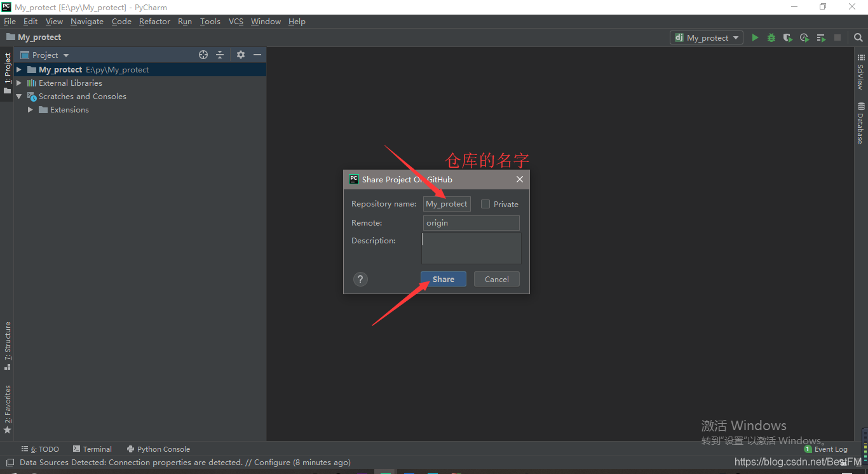Open the Event Log
This screenshot has height=474, width=868.
point(825,449)
